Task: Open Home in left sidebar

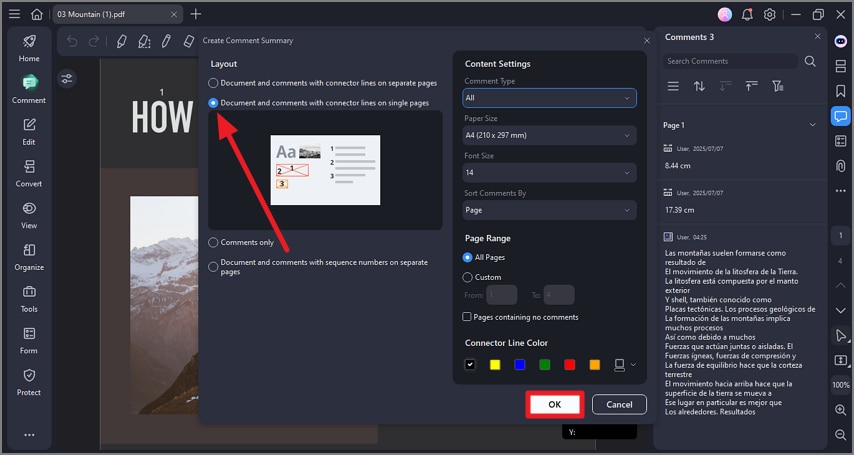Action: click(x=29, y=48)
